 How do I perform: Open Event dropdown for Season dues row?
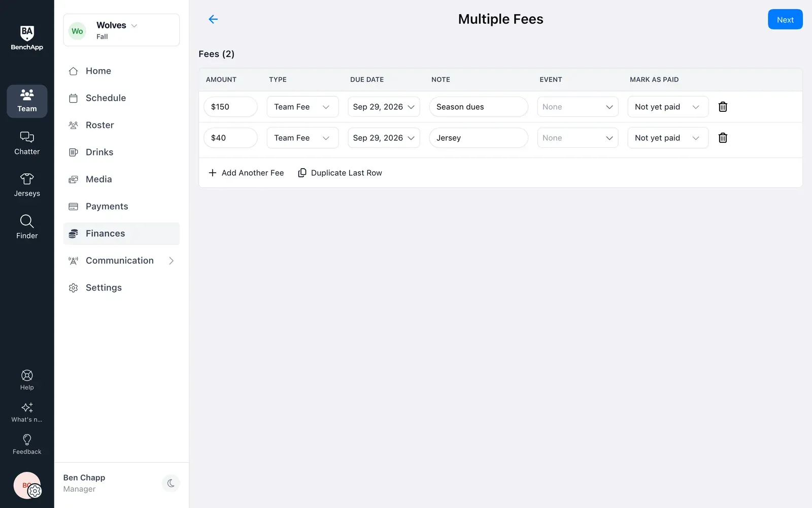[578, 107]
